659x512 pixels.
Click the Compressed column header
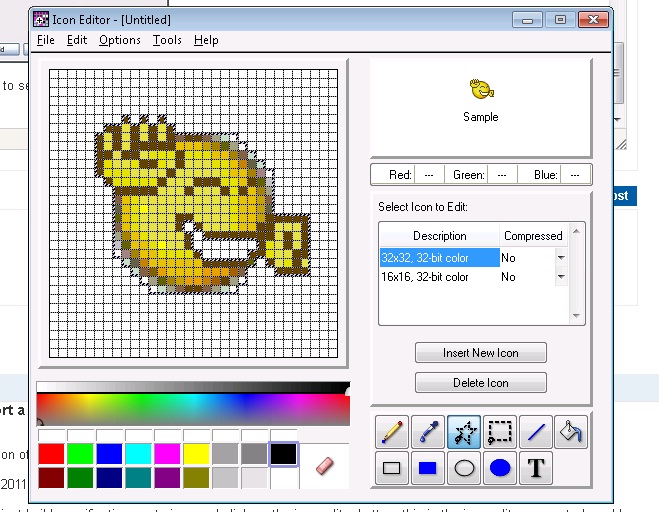pyautogui.click(x=533, y=236)
